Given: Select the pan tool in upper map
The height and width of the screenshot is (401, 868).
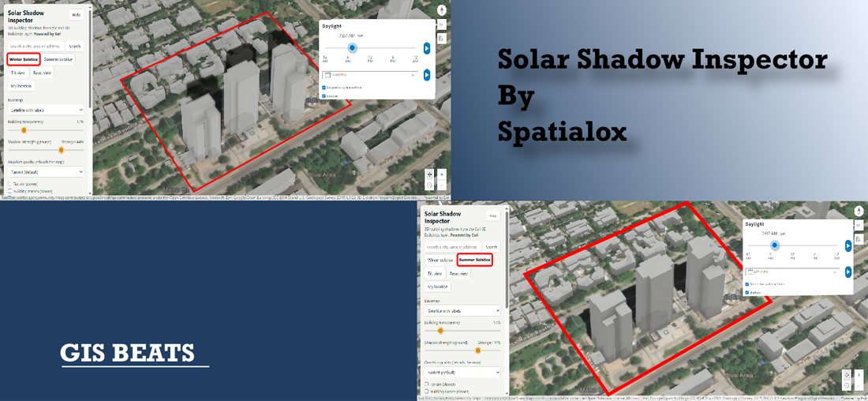Looking at the screenshot, I should tap(429, 174).
